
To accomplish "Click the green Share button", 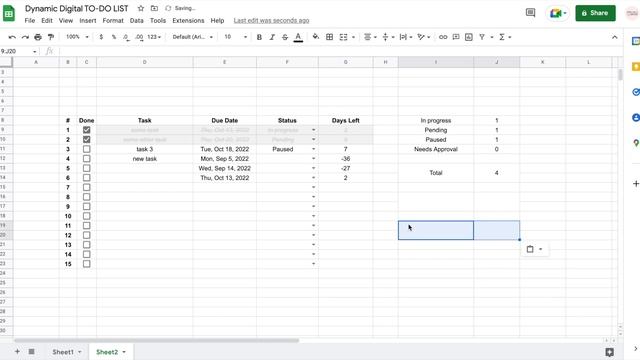I will (596, 13).
